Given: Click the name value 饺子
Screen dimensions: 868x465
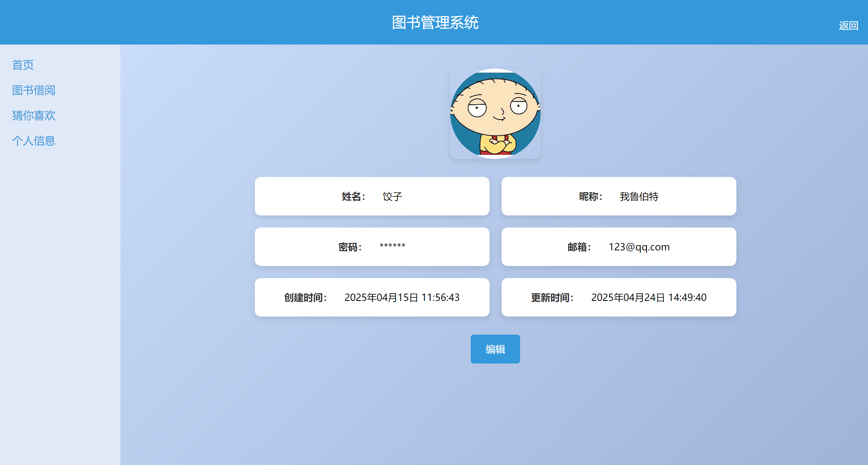Looking at the screenshot, I should [392, 197].
